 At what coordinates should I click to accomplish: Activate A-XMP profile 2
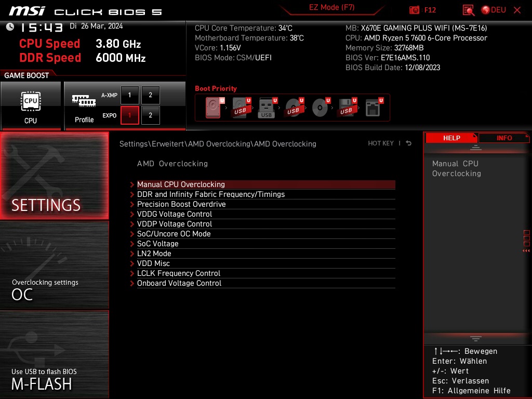pos(150,95)
